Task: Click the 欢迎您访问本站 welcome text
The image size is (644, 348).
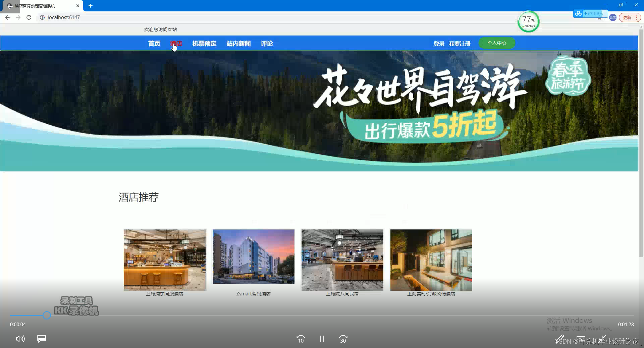Action: [160, 29]
